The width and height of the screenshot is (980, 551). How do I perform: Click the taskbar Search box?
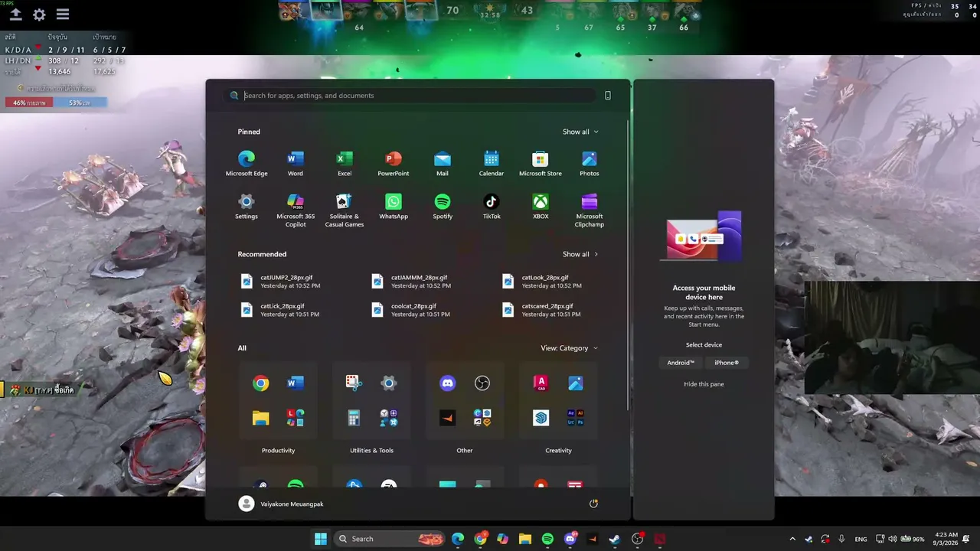tap(390, 539)
